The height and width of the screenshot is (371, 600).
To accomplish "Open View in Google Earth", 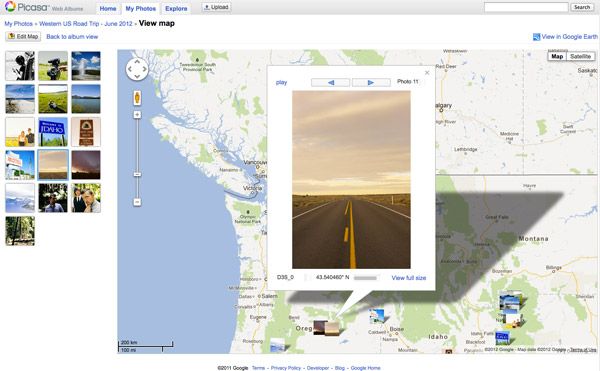I will point(565,37).
